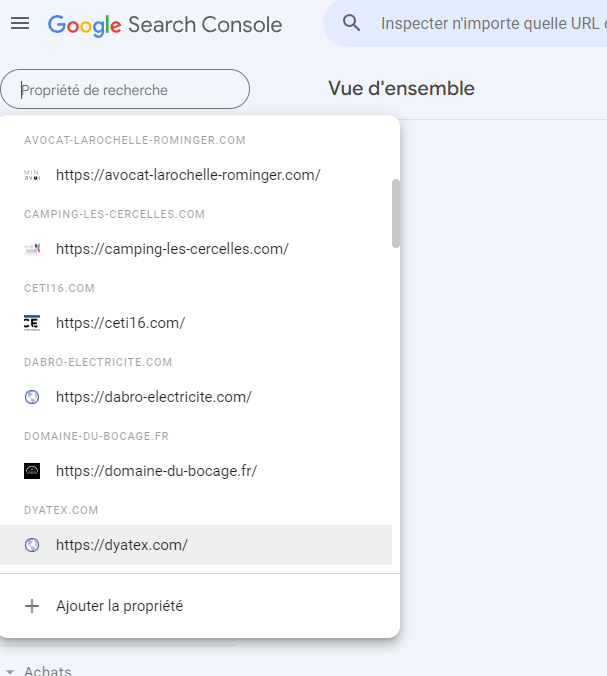Image resolution: width=607 pixels, height=676 pixels.
Task: Click the plus icon to add property
Action: click(32, 606)
